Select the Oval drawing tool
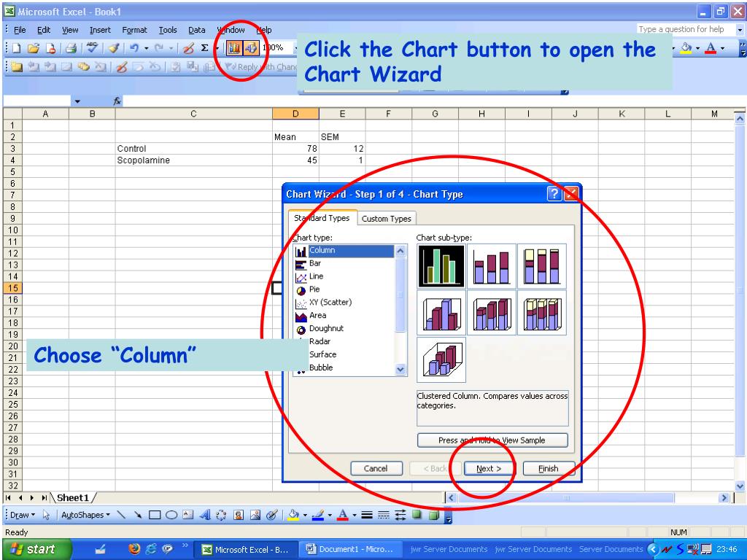Viewport: 747px width, 560px height. pos(171,515)
